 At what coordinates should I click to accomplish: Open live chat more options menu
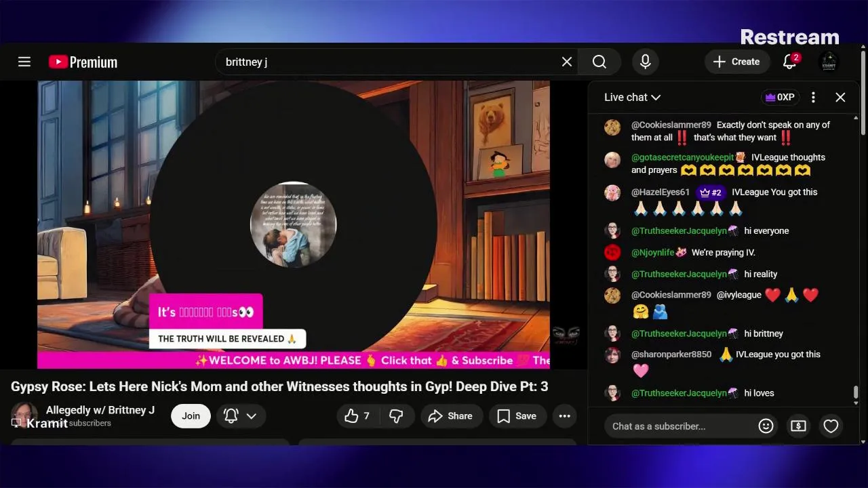pyautogui.click(x=813, y=97)
